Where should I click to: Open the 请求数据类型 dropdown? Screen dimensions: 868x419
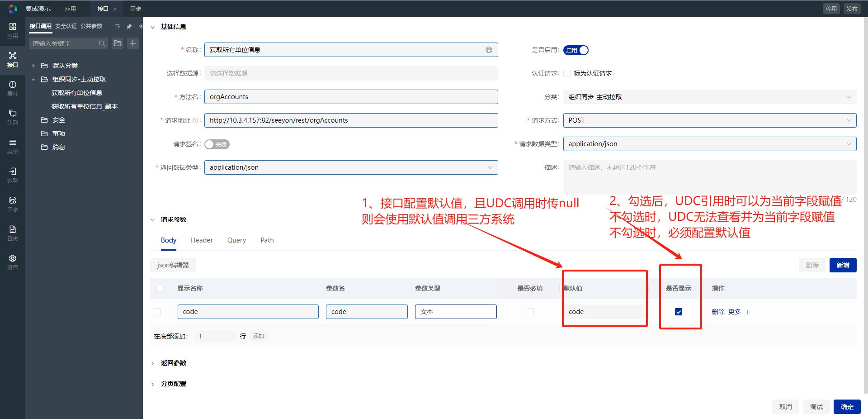710,144
